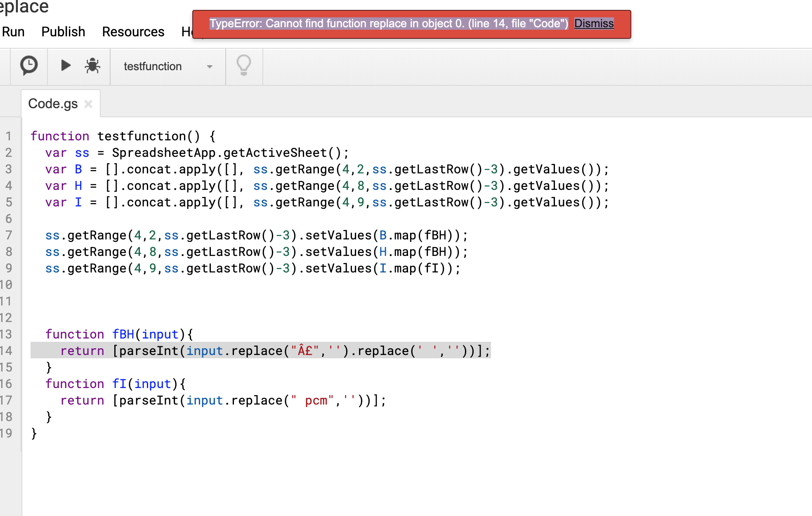The height and width of the screenshot is (516, 812).
Task: Close the Code.gs tab with its x icon
Action: pyautogui.click(x=88, y=104)
